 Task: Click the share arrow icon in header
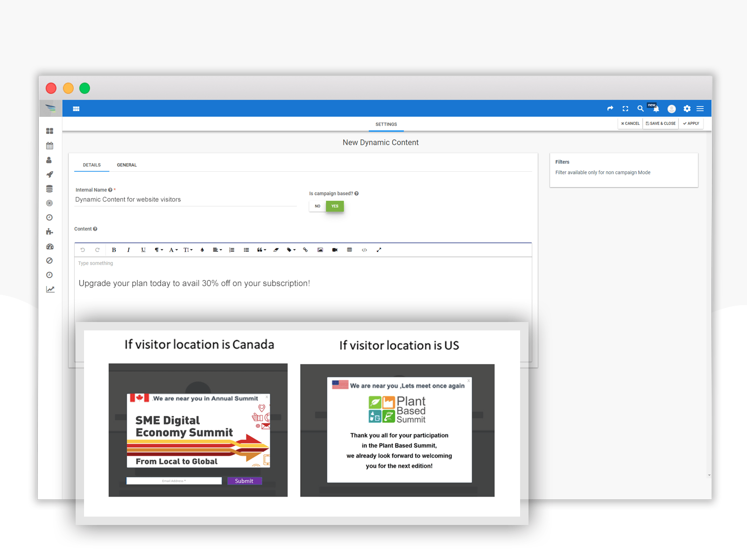610,109
